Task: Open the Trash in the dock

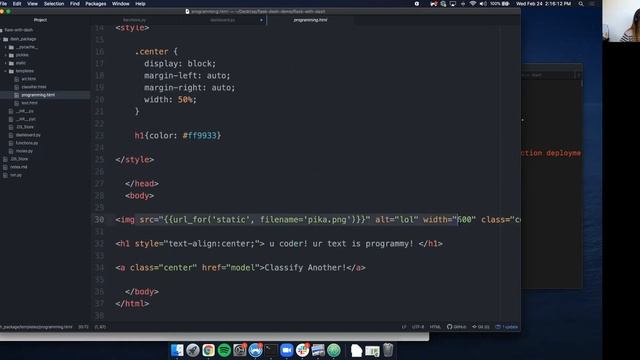Action: point(388,350)
